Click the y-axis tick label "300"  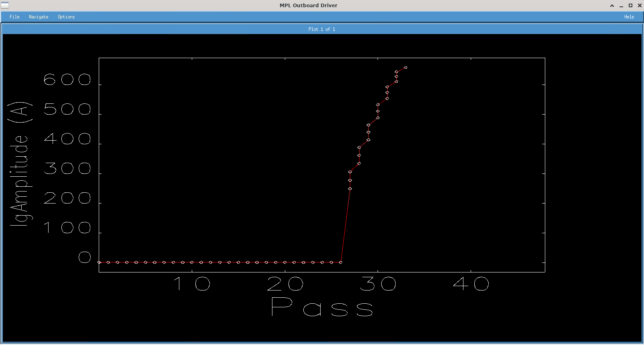click(67, 169)
